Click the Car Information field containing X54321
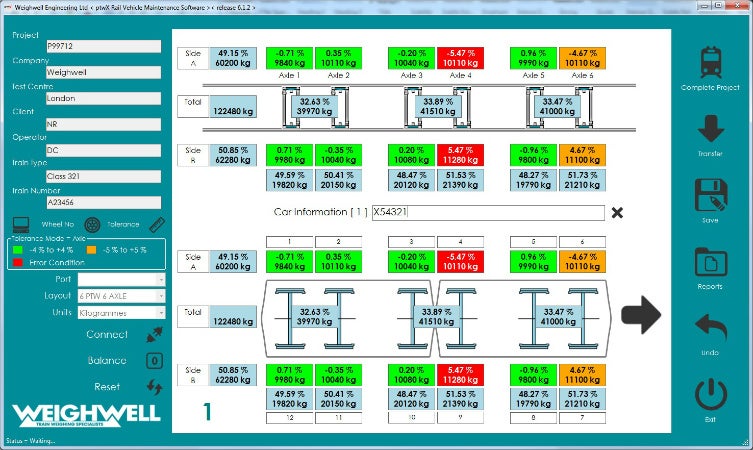 [x=487, y=213]
